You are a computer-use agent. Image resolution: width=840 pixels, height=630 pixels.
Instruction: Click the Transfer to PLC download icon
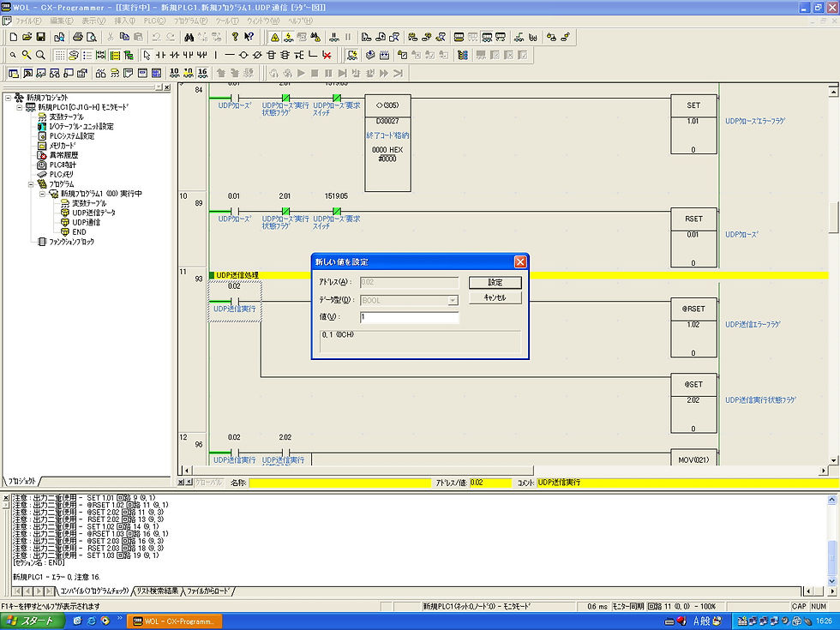pos(367,37)
